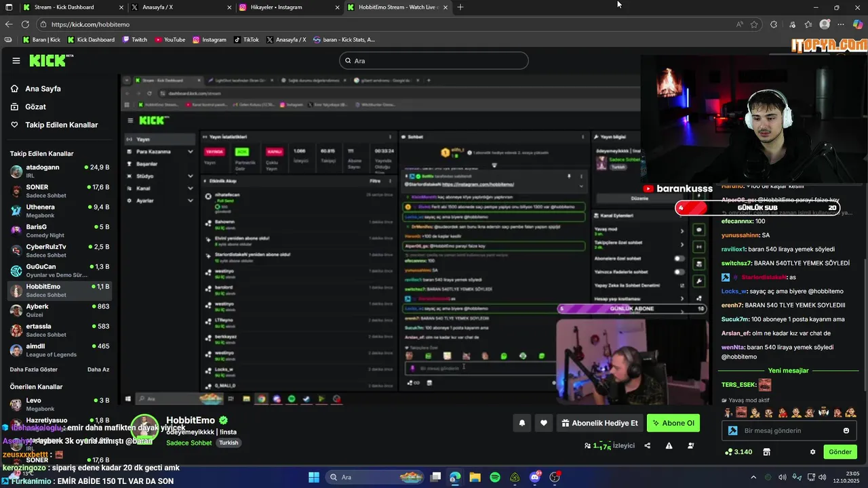Switch to Anasayfa / X tab
The width and height of the screenshot is (868, 488).
click(180, 7)
